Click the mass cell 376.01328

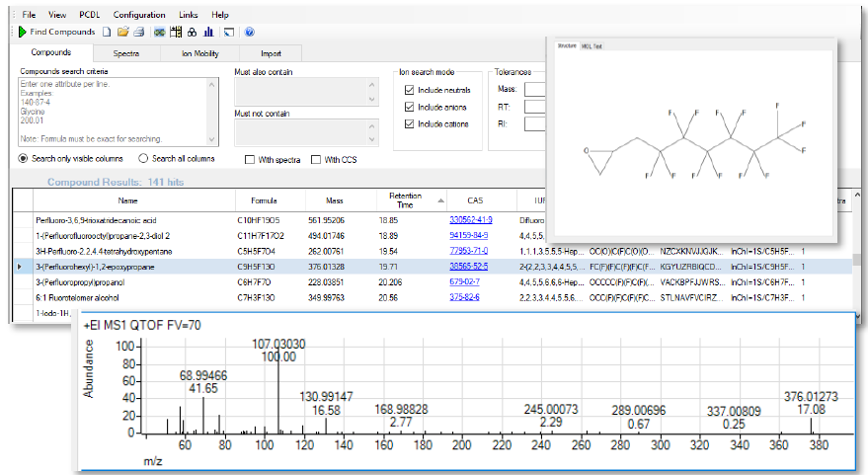click(x=326, y=267)
